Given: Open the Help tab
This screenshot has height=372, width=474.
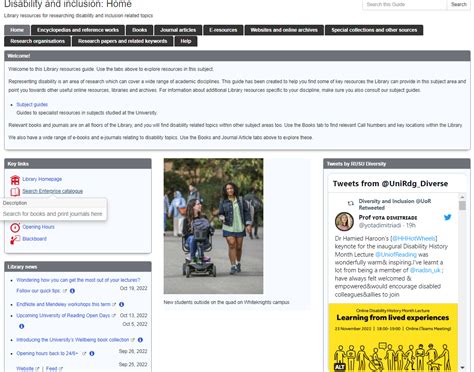Looking at the screenshot, I should point(186,41).
